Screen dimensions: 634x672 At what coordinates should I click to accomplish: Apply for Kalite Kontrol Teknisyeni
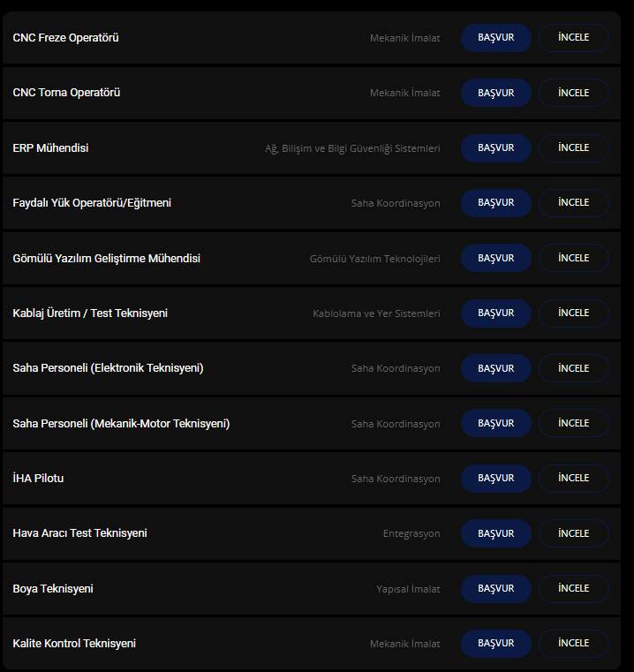[x=495, y=644]
